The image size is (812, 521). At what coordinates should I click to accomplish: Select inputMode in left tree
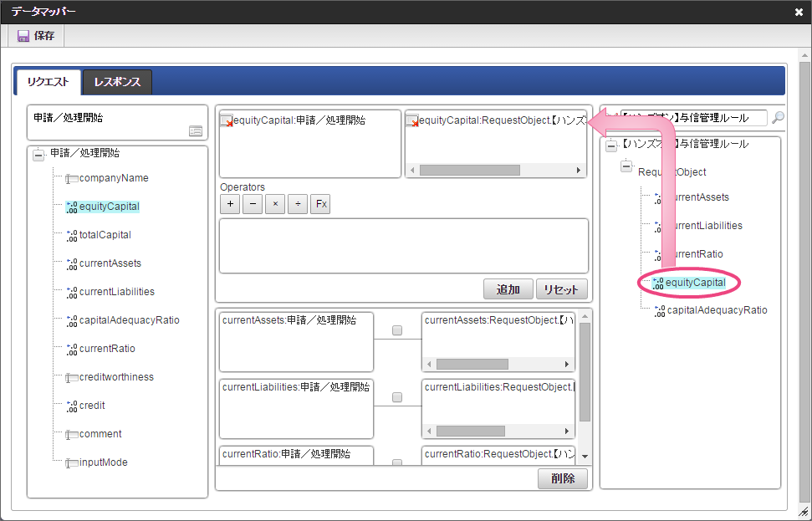pyautogui.click(x=104, y=462)
